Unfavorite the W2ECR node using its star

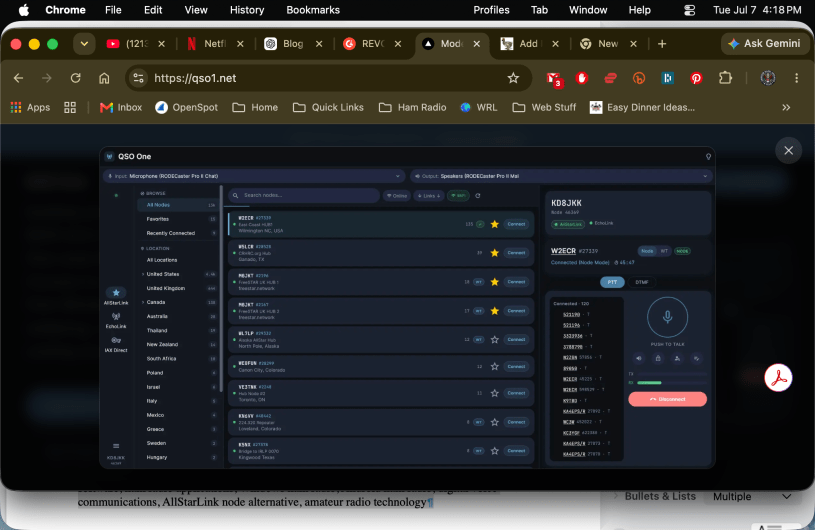point(495,224)
